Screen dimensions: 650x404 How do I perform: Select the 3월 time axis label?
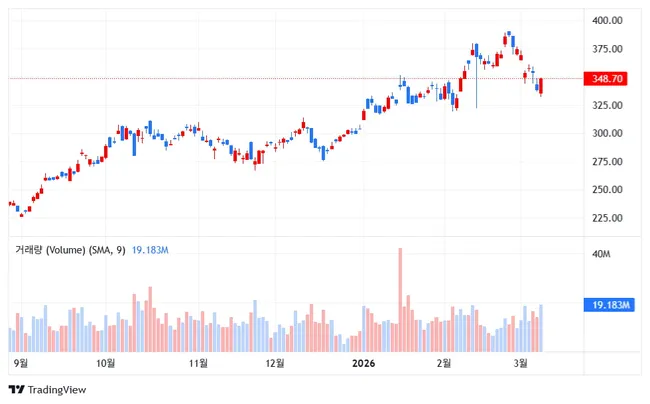pyautogui.click(x=521, y=363)
